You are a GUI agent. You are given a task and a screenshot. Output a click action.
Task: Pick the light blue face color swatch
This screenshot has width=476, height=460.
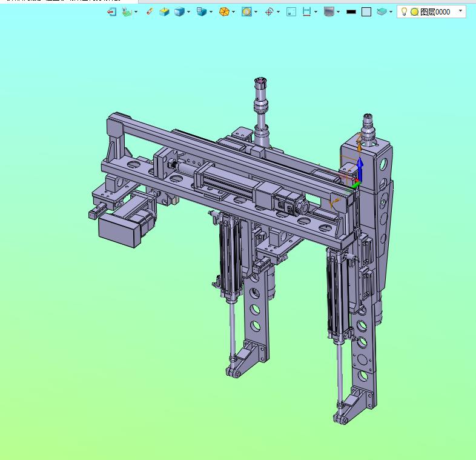pyautogui.click(x=366, y=12)
